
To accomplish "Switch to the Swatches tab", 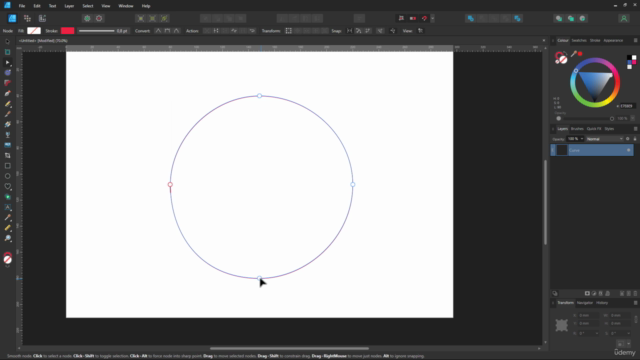I will [x=579, y=40].
